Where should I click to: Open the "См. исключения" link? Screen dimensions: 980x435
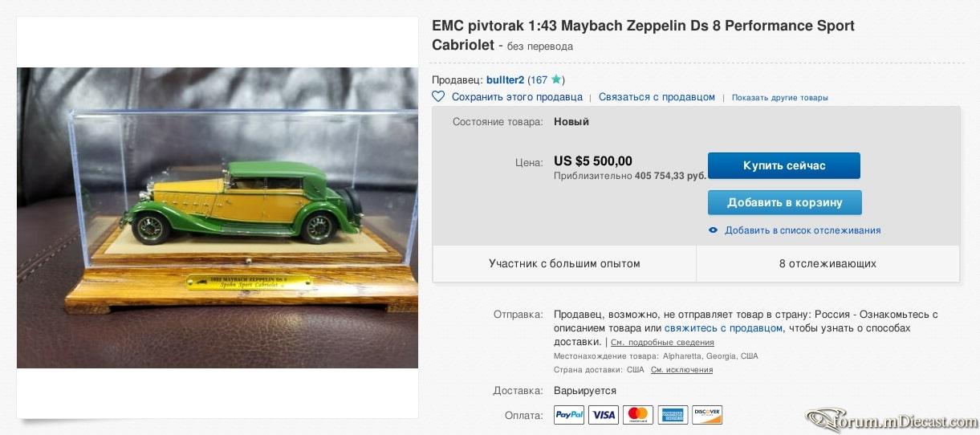point(681,370)
